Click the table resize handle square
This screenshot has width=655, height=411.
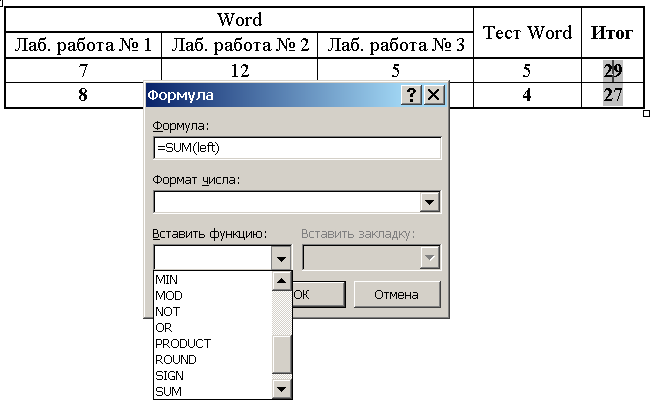coord(647,113)
